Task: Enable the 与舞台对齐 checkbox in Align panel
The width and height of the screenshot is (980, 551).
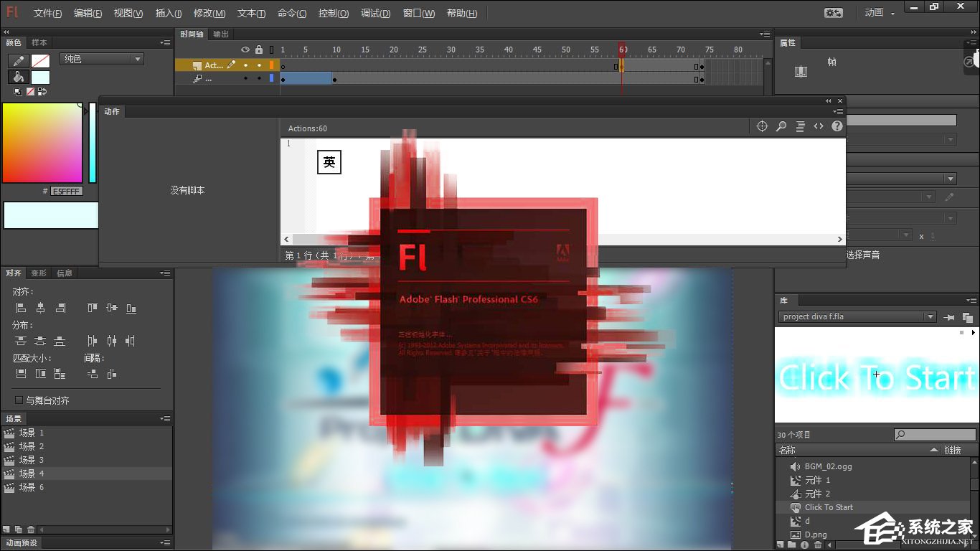Action: click(18, 399)
